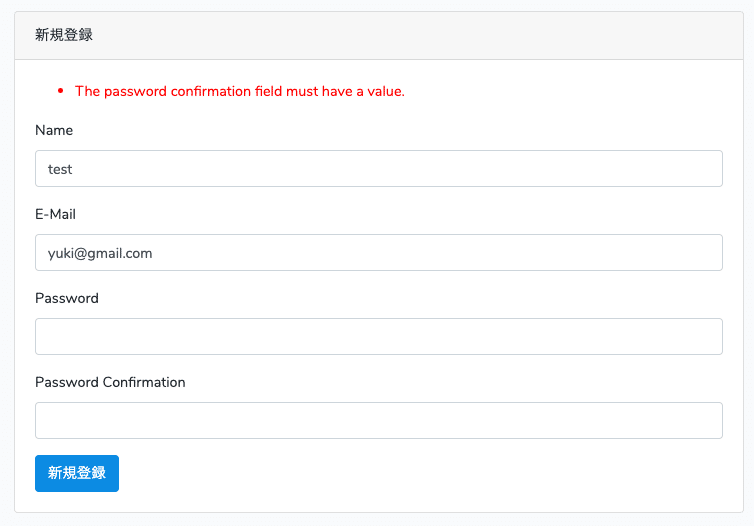
Task: Click the "Name" field label
Action: pyautogui.click(x=54, y=130)
